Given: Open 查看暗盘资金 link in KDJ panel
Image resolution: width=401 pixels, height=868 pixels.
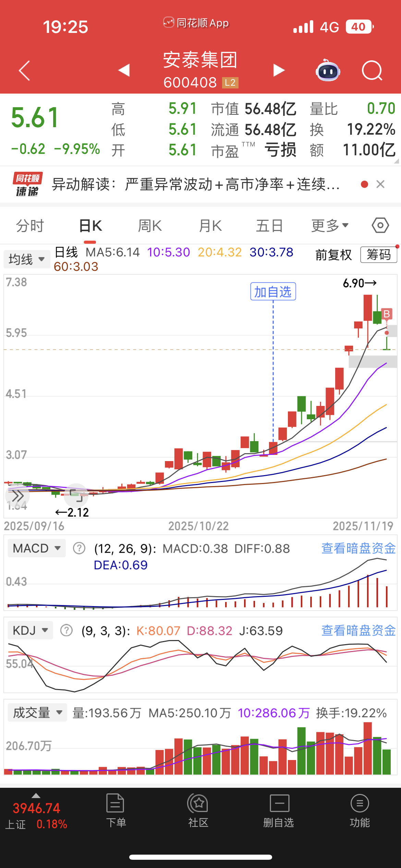Looking at the screenshot, I should pos(359,630).
